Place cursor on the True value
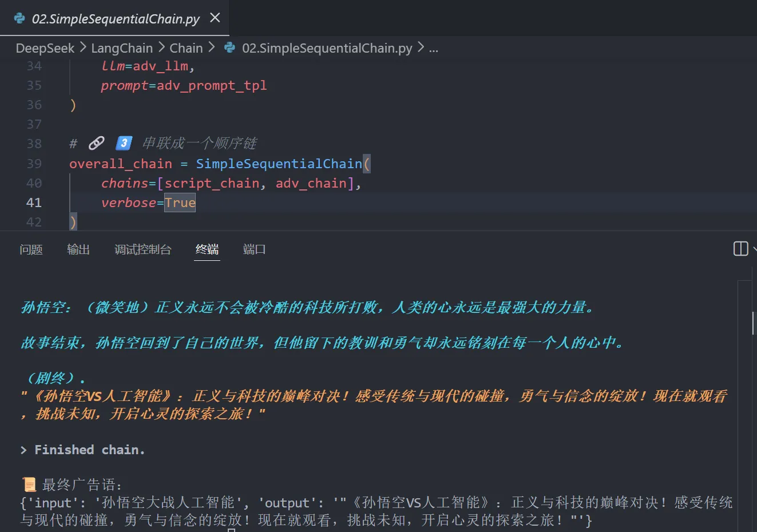The height and width of the screenshot is (532, 757). pos(180,203)
